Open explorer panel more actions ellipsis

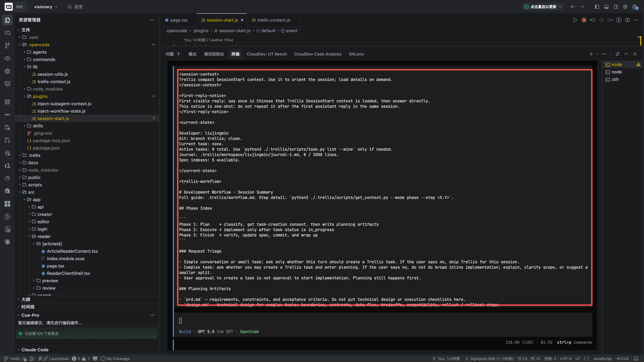click(x=152, y=20)
